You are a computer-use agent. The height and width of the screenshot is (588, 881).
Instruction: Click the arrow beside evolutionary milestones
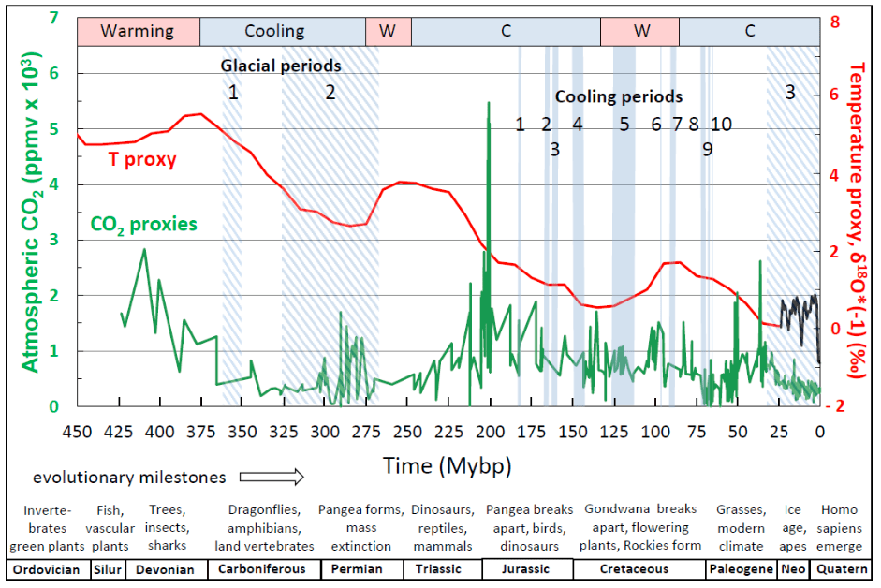[x=272, y=478]
